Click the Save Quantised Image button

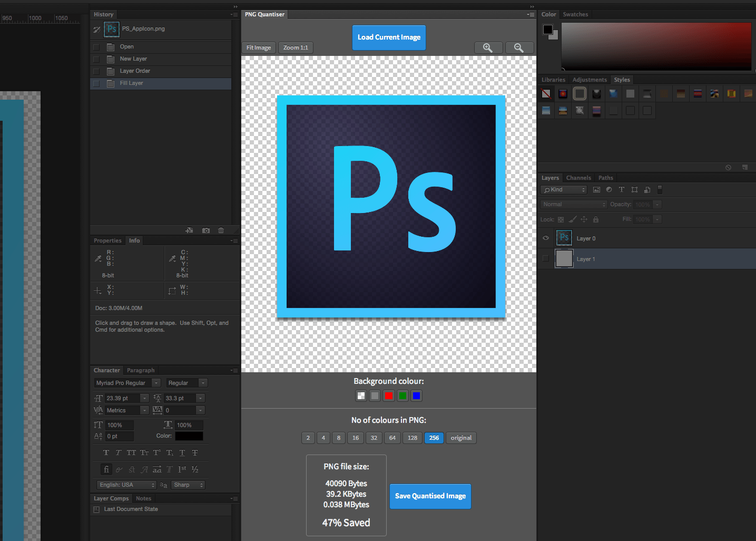tap(430, 496)
